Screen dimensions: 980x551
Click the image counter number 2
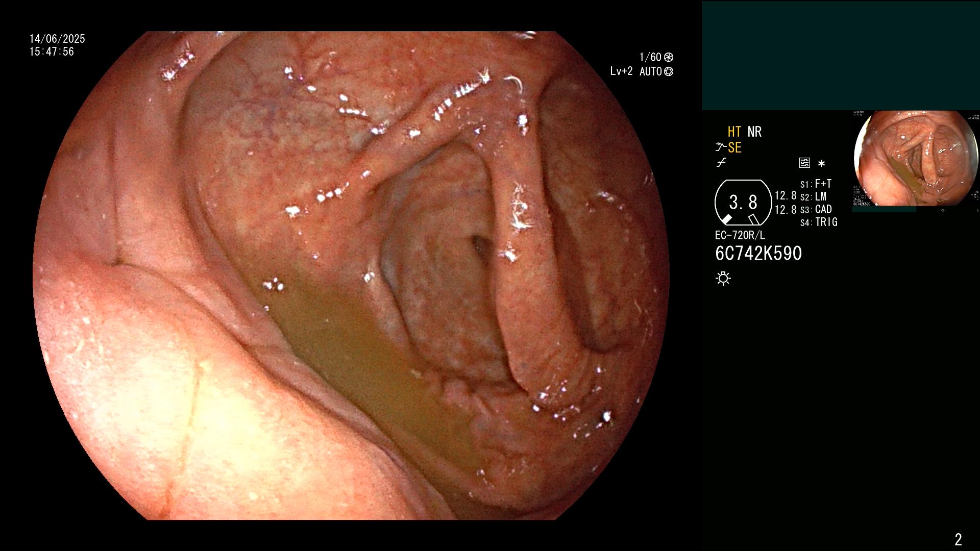958,539
